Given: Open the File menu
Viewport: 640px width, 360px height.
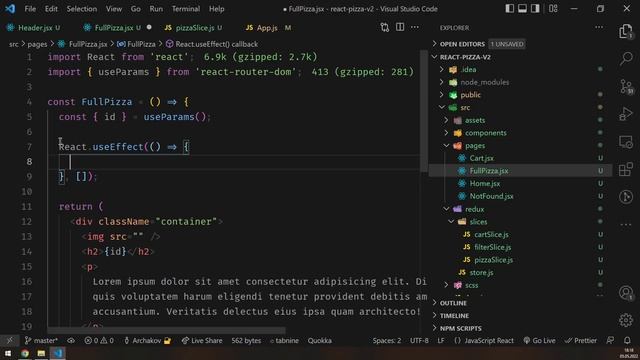Looking at the screenshot, I should [30, 9].
